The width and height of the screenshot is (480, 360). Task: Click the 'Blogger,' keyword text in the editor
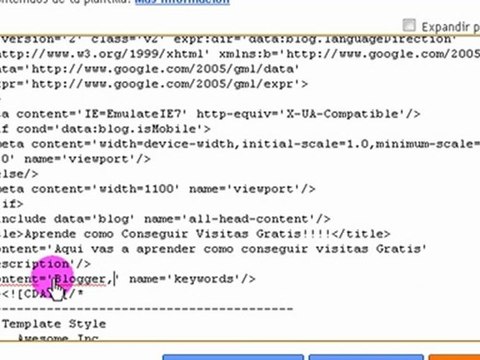click(x=83, y=279)
